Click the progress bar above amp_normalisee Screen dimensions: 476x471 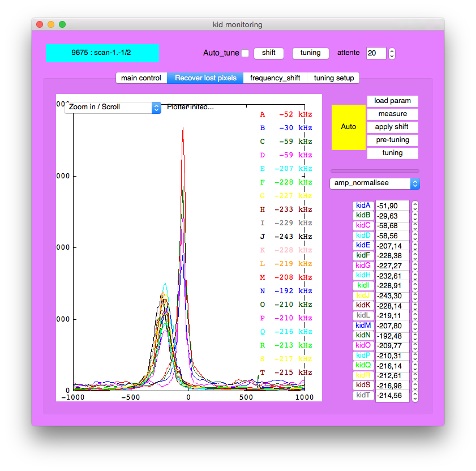375,170
